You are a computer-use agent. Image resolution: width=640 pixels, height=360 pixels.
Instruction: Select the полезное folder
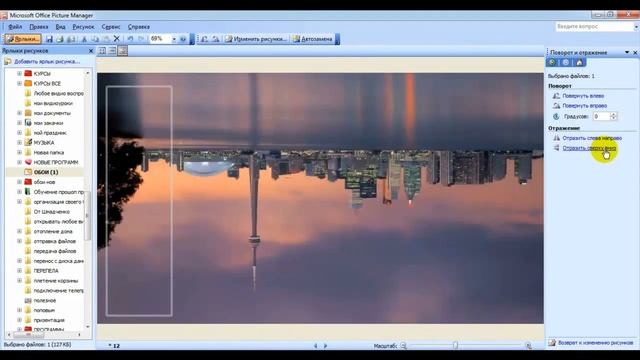pos(45,300)
